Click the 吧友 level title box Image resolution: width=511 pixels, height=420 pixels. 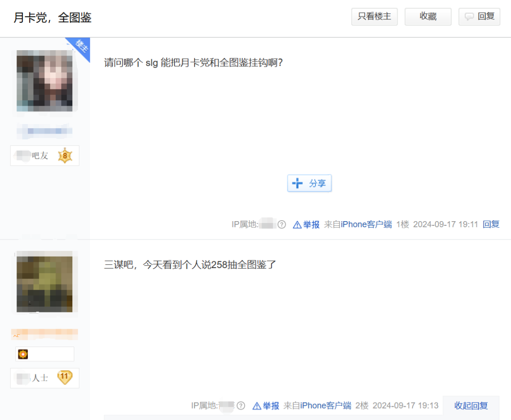pos(44,155)
